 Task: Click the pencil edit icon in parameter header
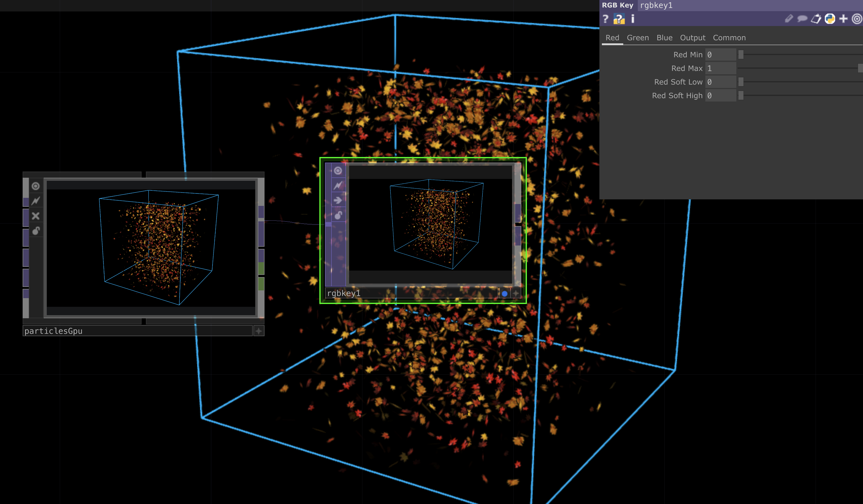coord(789,19)
